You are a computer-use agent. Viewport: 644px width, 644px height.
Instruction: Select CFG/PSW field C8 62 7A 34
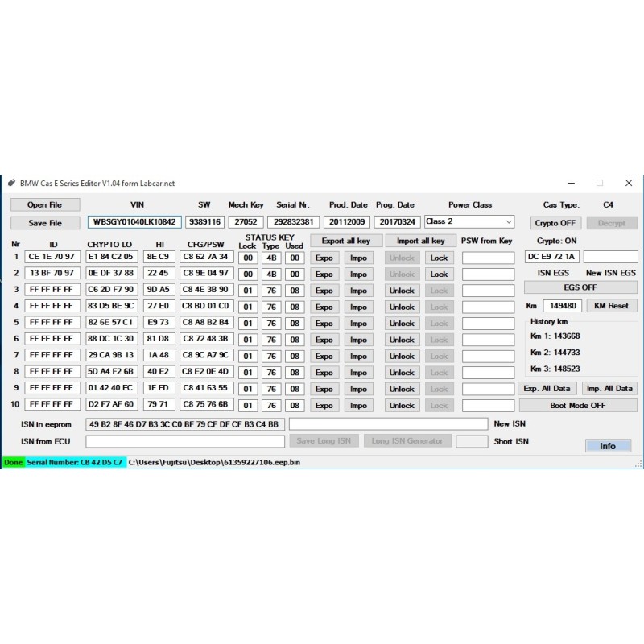(207, 257)
